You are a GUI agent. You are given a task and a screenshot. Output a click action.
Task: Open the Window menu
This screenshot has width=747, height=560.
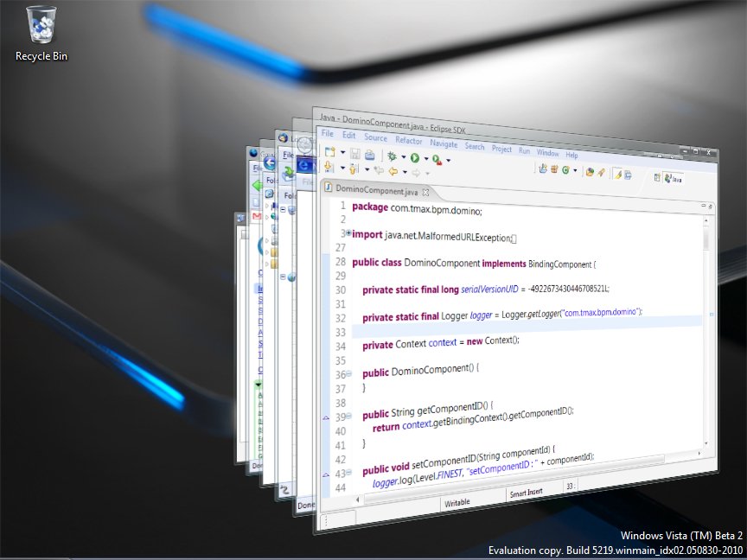548,153
